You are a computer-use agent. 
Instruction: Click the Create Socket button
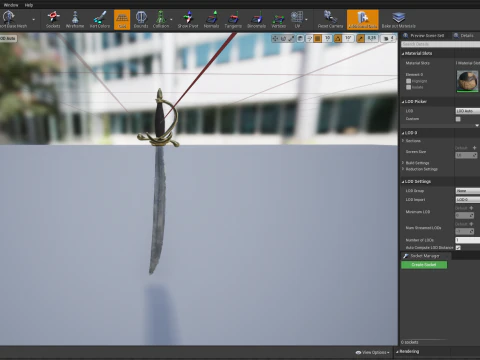tap(424, 265)
